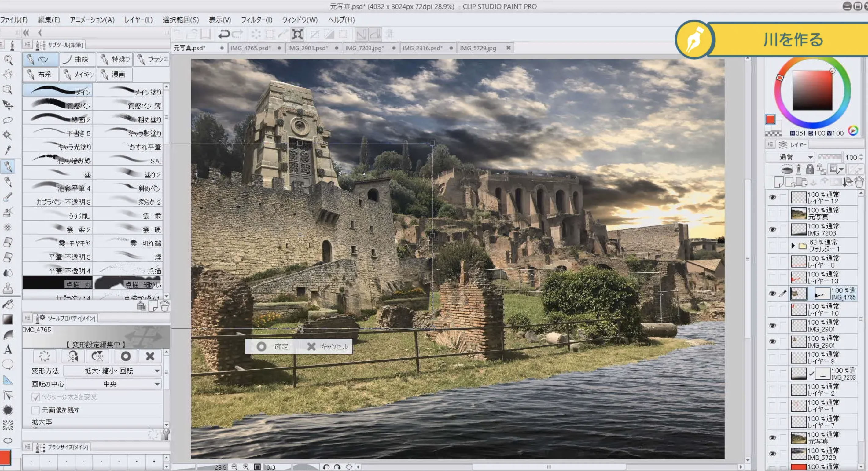Select the Airbrush tool
The width and height of the screenshot is (868, 471).
pos(8,212)
